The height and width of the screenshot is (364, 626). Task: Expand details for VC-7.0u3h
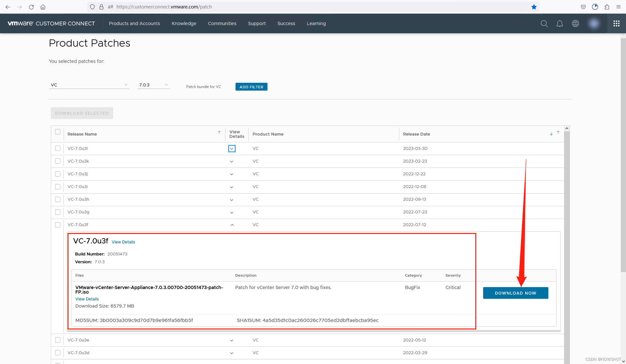[x=232, y=200]
